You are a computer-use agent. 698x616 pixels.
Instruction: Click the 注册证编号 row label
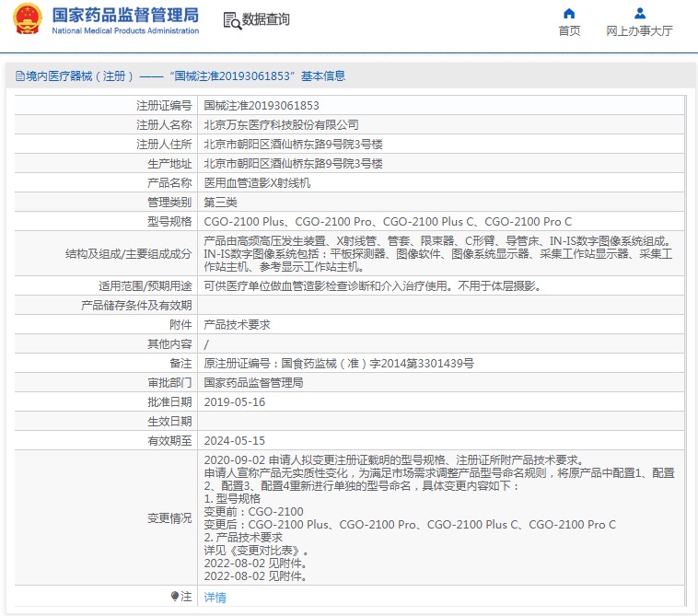coord(164,106)
